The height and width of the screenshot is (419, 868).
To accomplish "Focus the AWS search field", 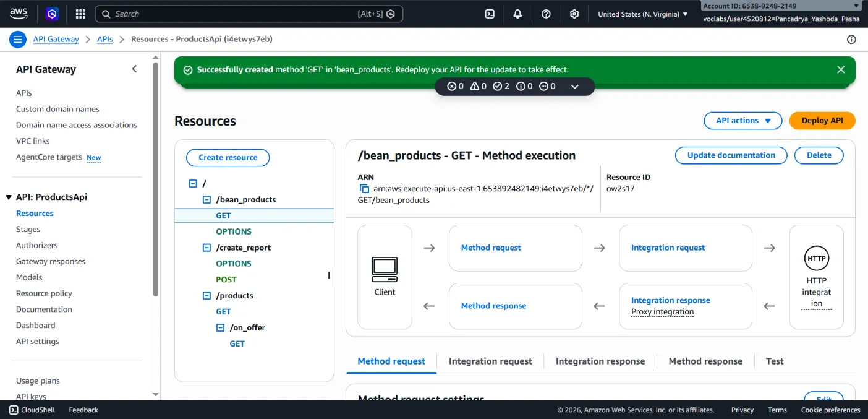I will click(x=249, y=14).
